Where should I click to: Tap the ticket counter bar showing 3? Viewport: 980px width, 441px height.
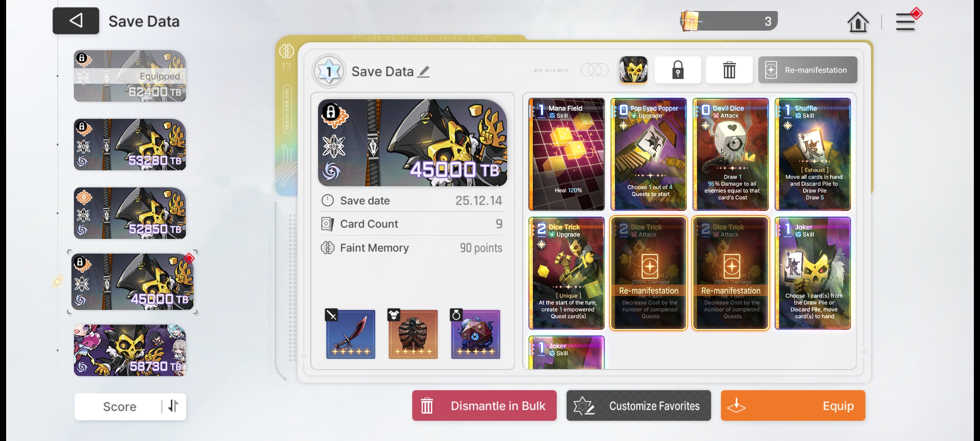729,21
